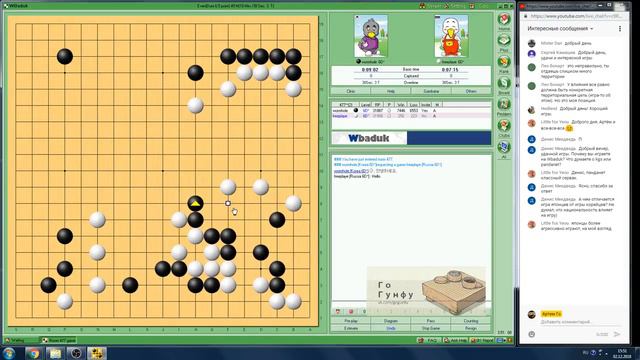The height and width of the screenshot is (360, 640).
Task: Click the Wbaduk banner logo
Action: (x=369, y=138)
